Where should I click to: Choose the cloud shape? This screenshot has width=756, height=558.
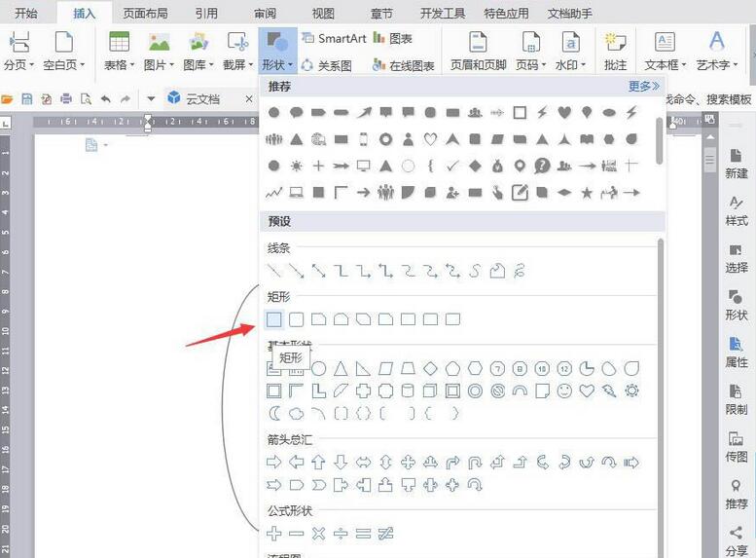(x=296, y=413)
